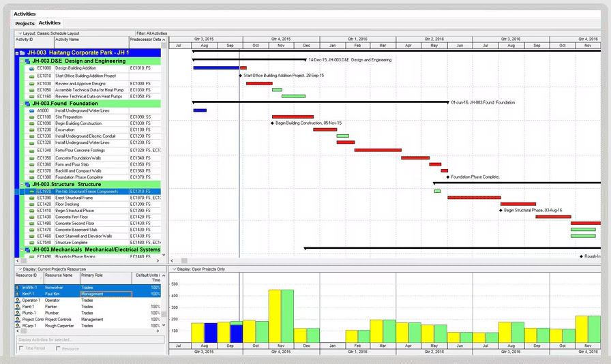Click the EC1230 Excavation activity icon
The width and height of the screenshot is (611, 364).
(32, 130)
